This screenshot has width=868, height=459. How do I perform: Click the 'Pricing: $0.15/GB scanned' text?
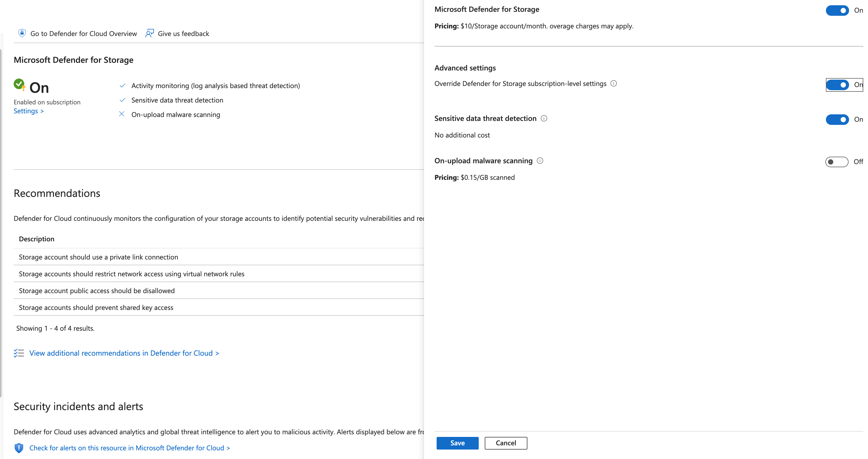[475, 177]
